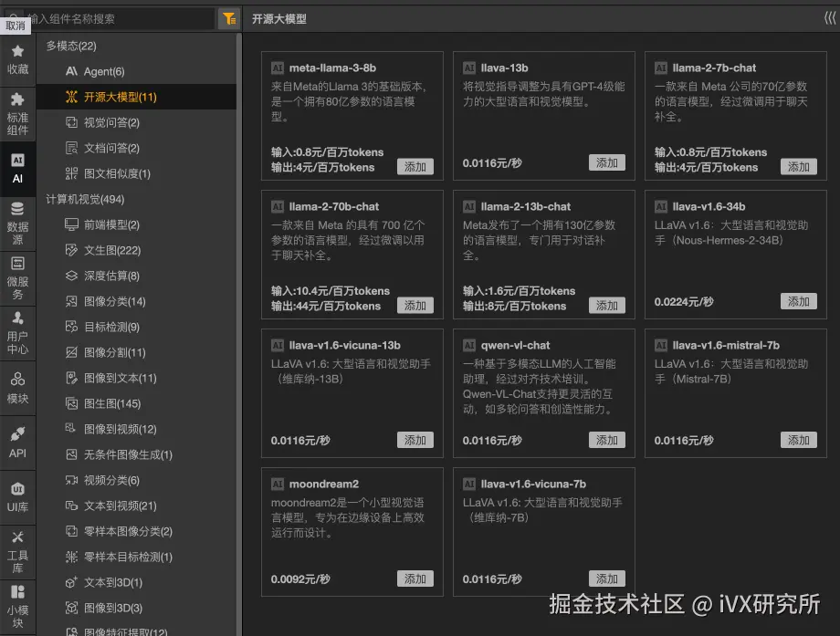The width and height of the screenshot is (840, 636).
Task: Open the 微服务 sidebar tab
Action: pos(17,278)
